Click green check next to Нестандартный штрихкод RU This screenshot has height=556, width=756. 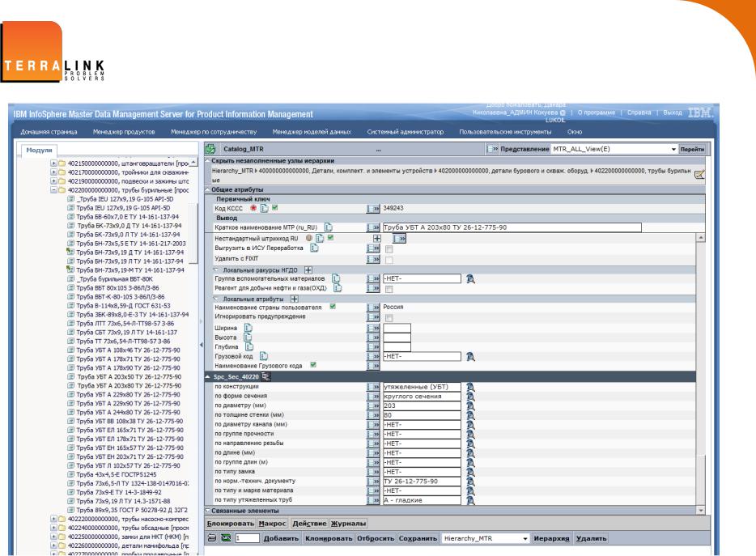(331, 238)
